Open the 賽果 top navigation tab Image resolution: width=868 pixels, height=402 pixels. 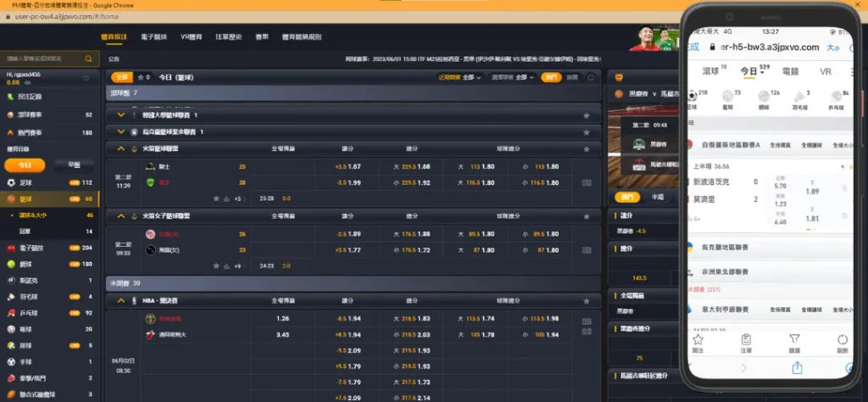pos(262,37)
